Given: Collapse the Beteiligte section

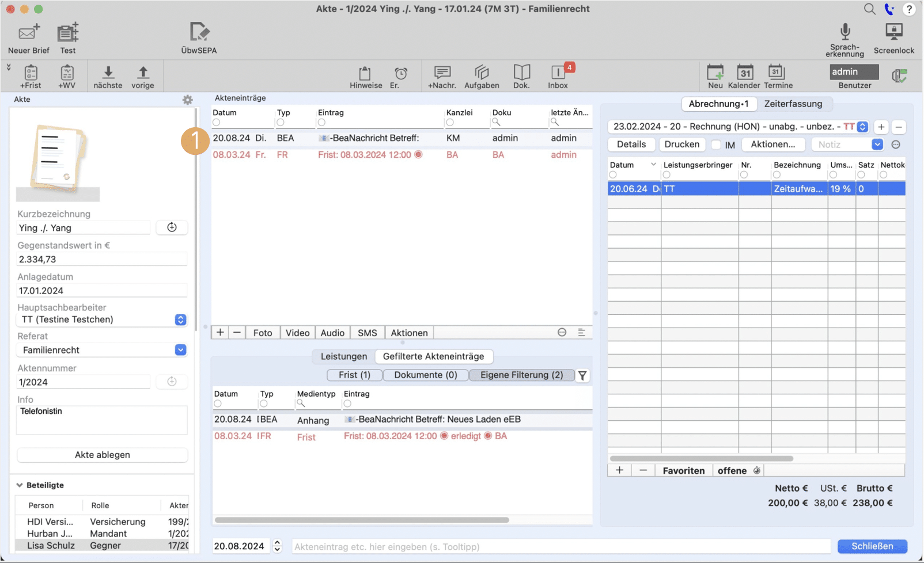Looking at the screenshot, I should (x=20, y=485).
